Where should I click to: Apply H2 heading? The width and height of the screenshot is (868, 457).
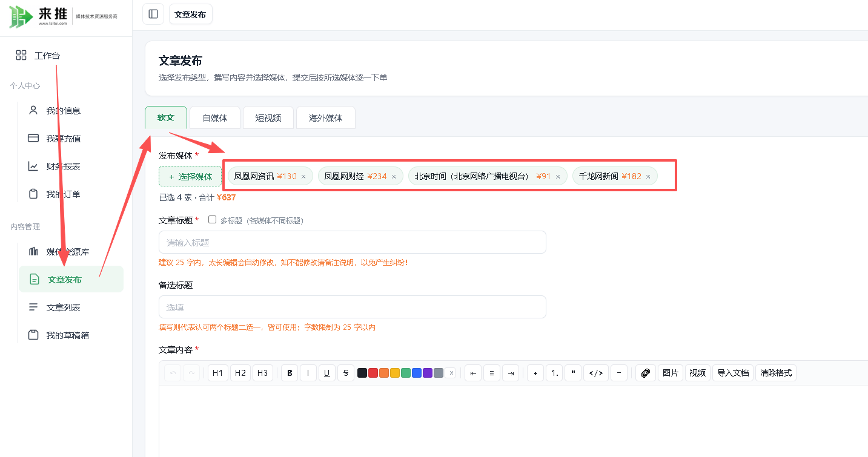pos(240,373)
